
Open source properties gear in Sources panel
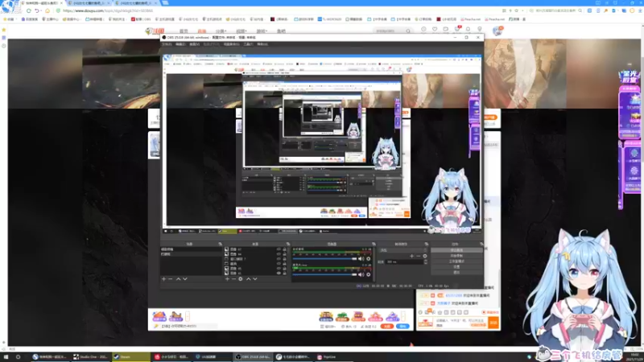click(x=241, y=279)
